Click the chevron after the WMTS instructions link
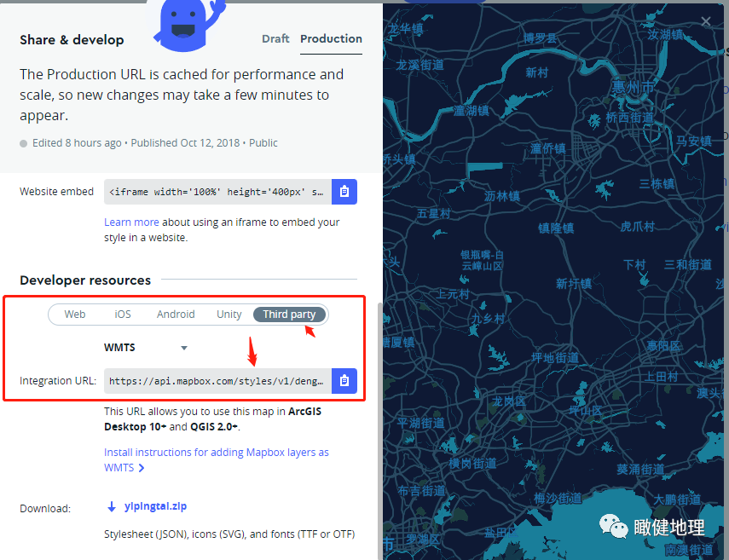 click(x=142, y=468)
